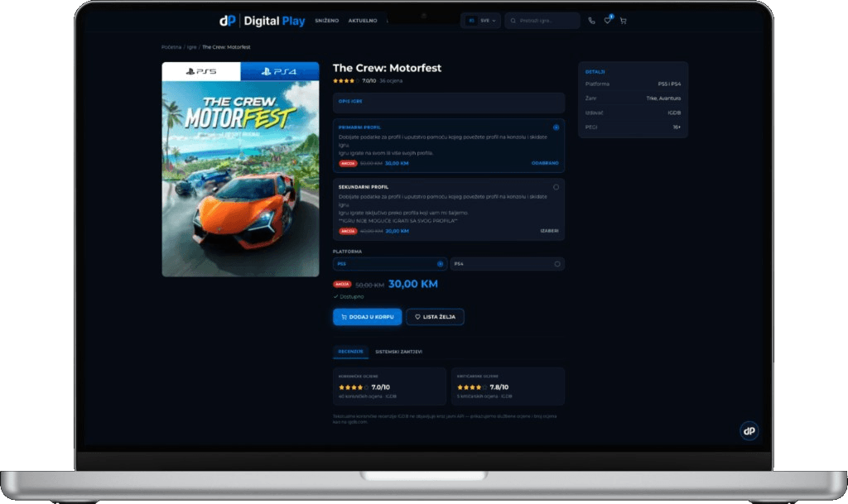848x504 pixels.
Task: Click the star rating under the title
Action: pyautogui.click(x=346, y=80)
